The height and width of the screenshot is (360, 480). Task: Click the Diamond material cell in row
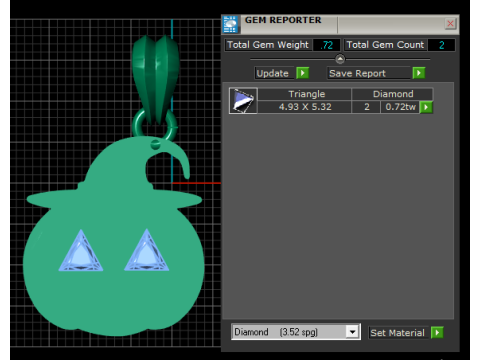coord(392,94)
